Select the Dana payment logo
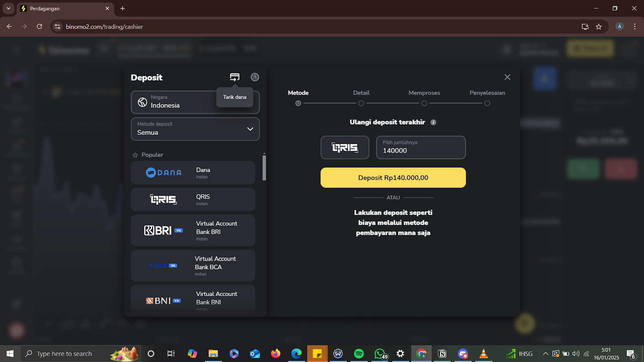This screenshot has height=362, width=644. pyautogui.click(x=163, y=172)
